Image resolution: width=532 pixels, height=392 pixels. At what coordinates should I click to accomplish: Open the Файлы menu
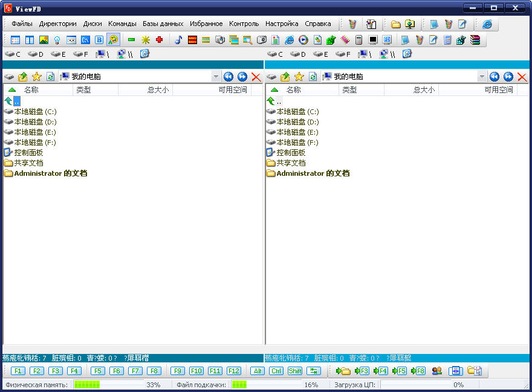22,24
